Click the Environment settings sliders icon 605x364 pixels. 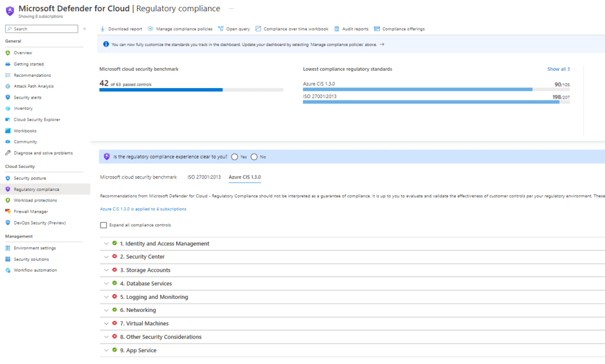pyautogui.click(x=8, y=248)
